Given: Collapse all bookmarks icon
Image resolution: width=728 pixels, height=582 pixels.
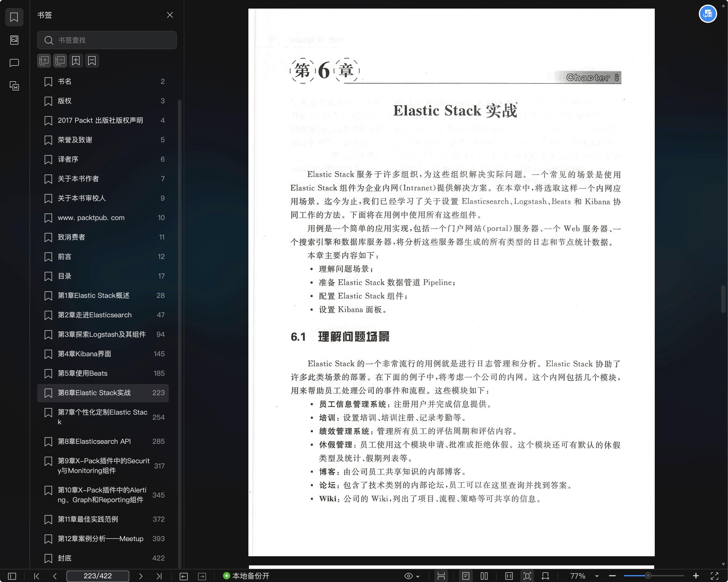Looking at the screenshot, I should tap(60, 61).
